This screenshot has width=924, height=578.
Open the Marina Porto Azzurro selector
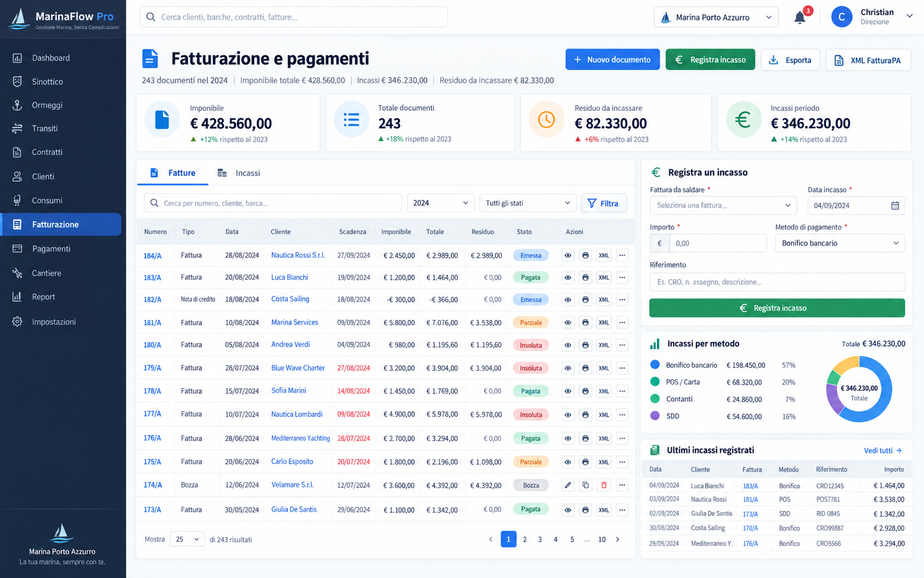(716, 17)
